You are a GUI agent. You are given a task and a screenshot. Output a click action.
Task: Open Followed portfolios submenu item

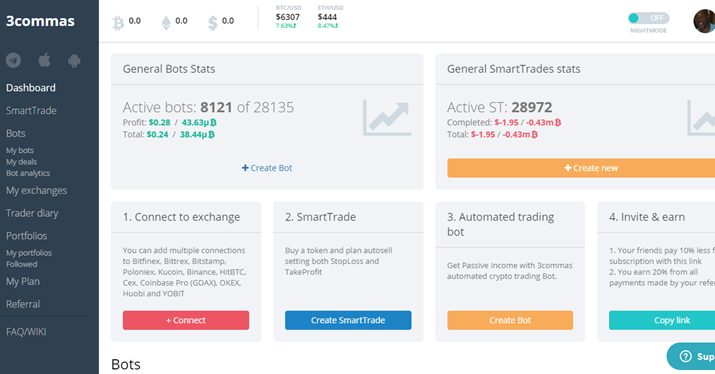(x=21, y=265)
